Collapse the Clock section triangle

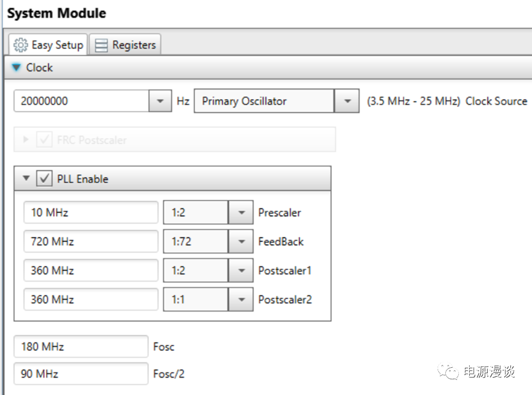[x=16, y=68]
